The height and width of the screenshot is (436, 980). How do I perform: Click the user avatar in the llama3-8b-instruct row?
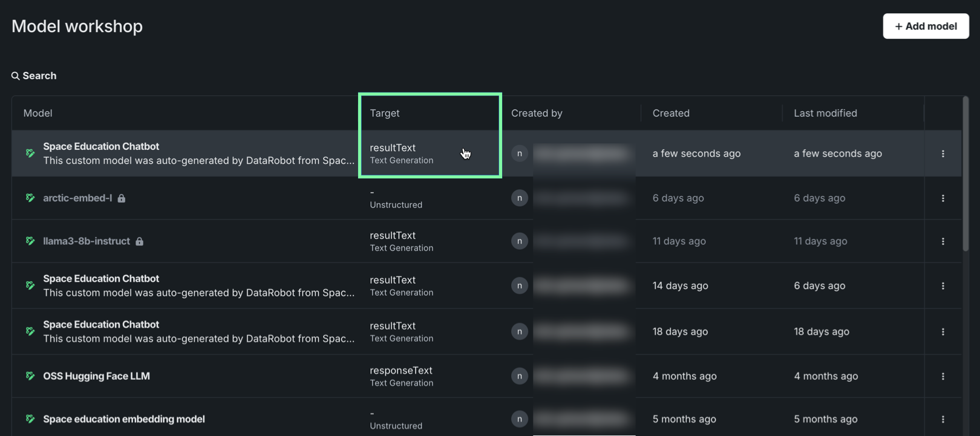coord(519,241)
